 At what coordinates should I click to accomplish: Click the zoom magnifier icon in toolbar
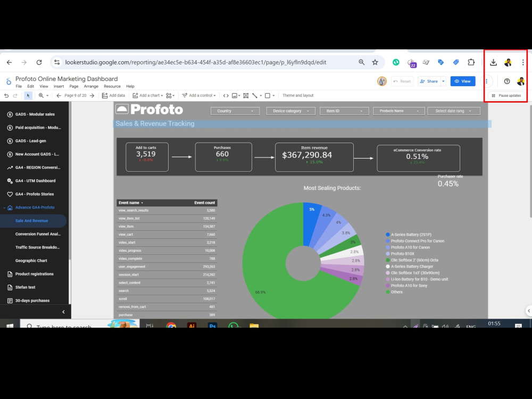[41, 96]
